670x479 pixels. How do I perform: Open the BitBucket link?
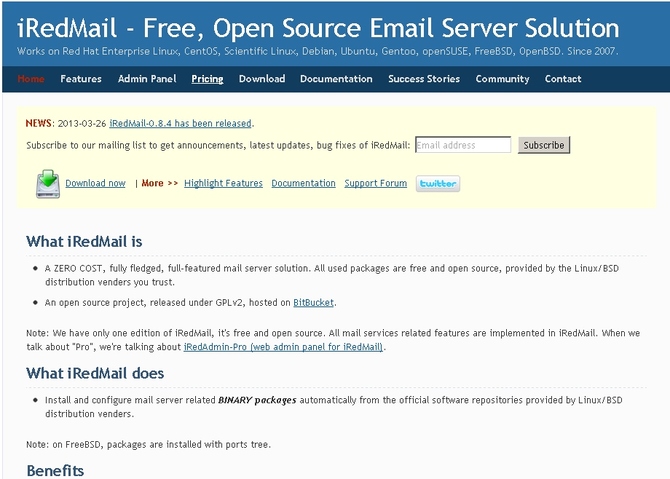point(313,303)
